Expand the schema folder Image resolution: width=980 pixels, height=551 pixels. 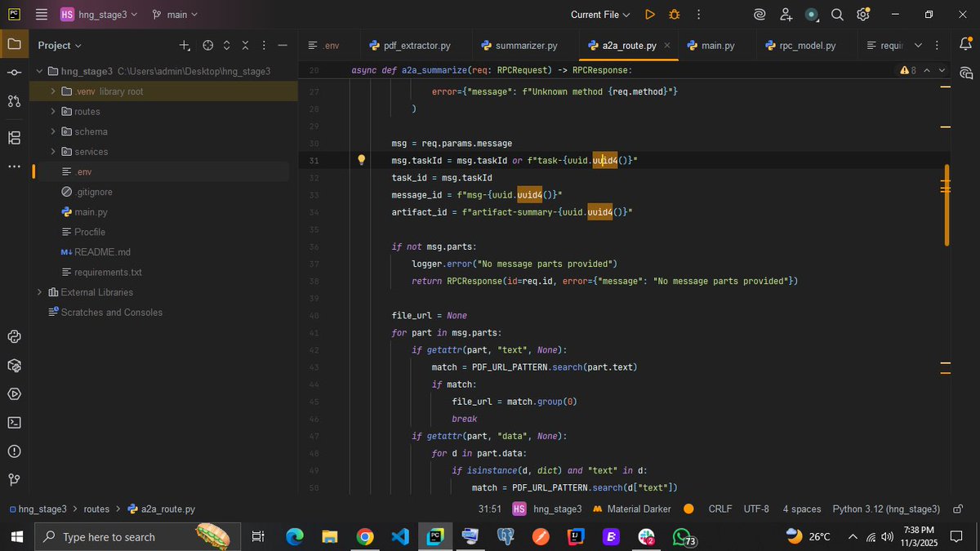(53, 131)
